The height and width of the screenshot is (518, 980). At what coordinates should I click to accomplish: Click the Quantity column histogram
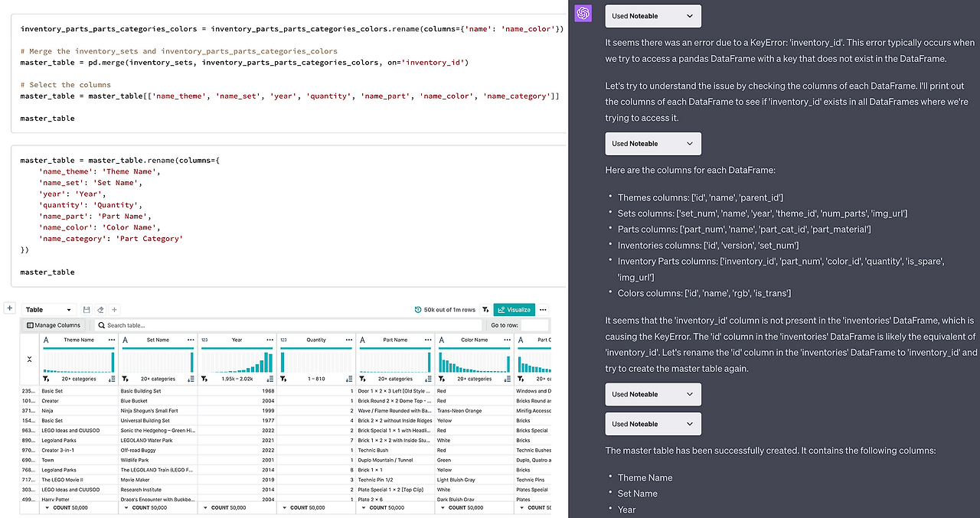315,361
